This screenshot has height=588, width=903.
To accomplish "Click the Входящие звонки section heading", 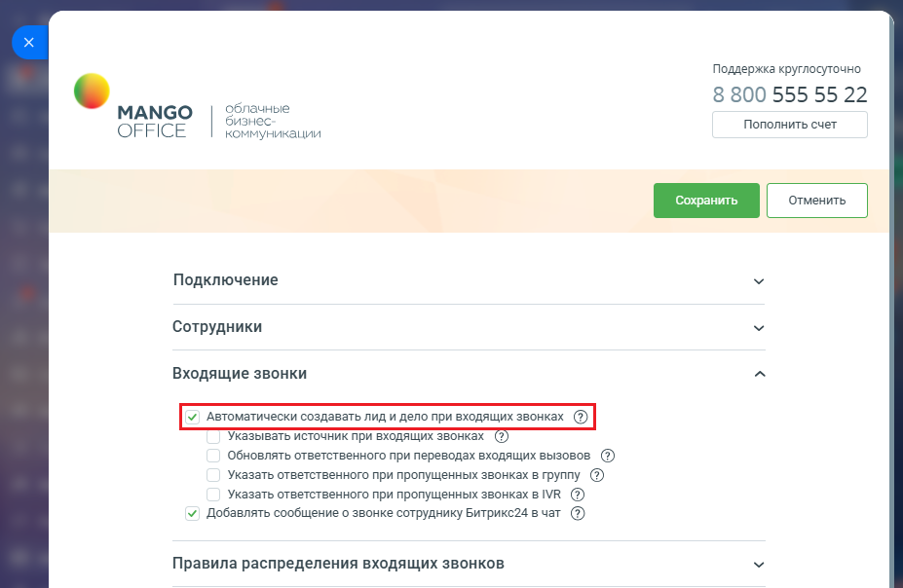I will point(240,374).
